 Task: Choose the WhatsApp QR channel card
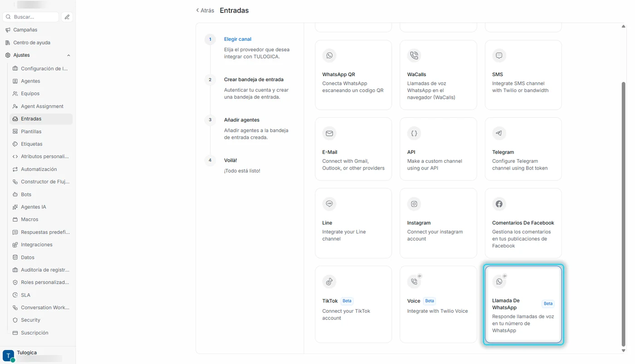click(x=353, y=75)
